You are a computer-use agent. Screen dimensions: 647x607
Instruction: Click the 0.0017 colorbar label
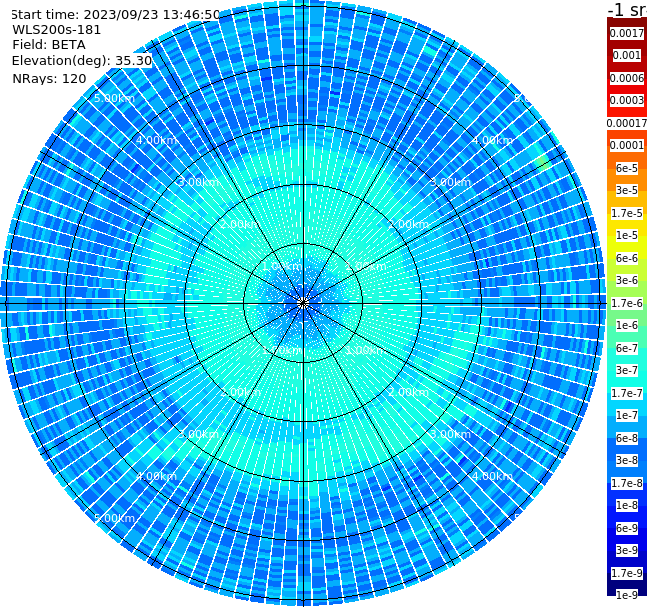tap(627, 33)
